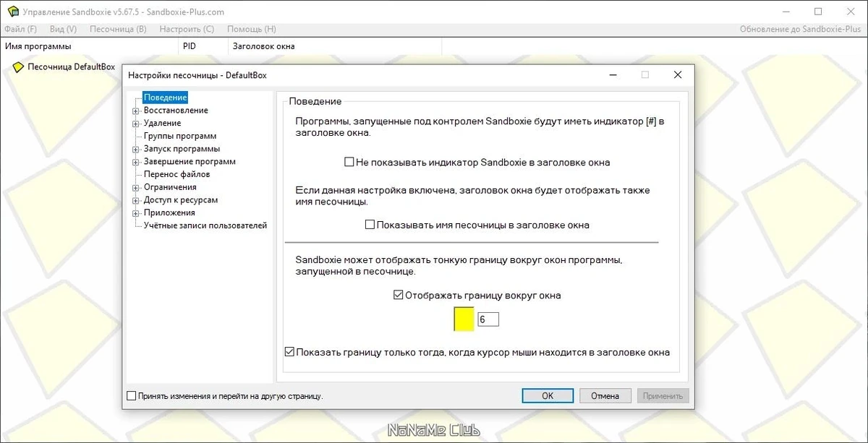Viewport: 868px width, 443px height.
Task: Open the Песочница (B) menu
Action: (118, 29)
